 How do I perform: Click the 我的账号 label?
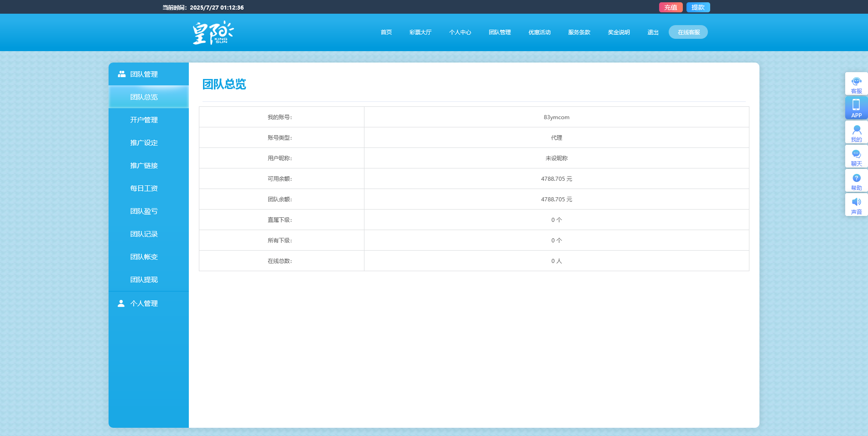coord(280,117)
